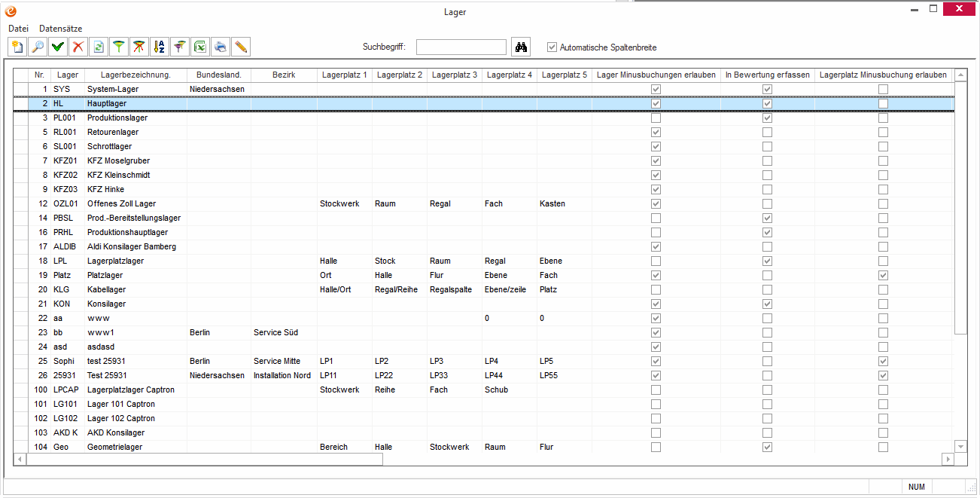This screenshot has width=980, height=498.
Task: Toggle the Automatische Spaltenbreite checkbox
Action: [552, 47]
